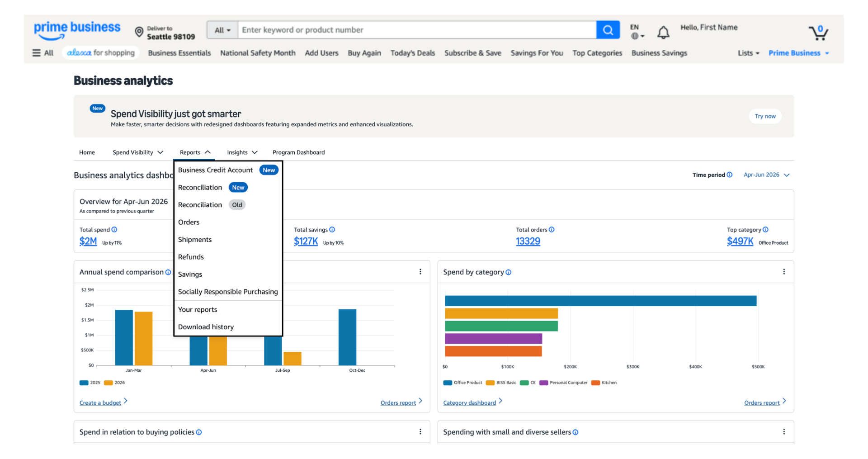Open the Savings report
The height and width of the screenshot is (459, 868).
click(228, 274)
